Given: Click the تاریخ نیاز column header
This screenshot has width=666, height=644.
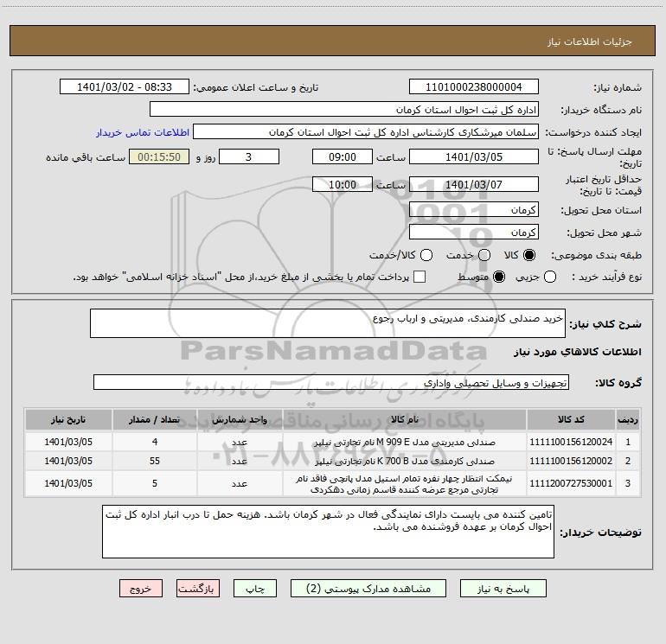Looking at the screenshot, I should point(68,419).
